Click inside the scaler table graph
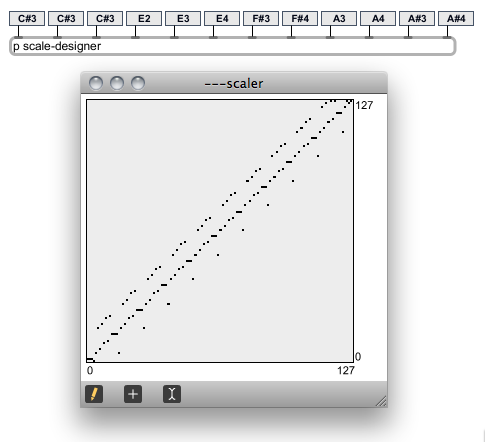The height and width of the screenshot is (442, 485). [220, 231]
